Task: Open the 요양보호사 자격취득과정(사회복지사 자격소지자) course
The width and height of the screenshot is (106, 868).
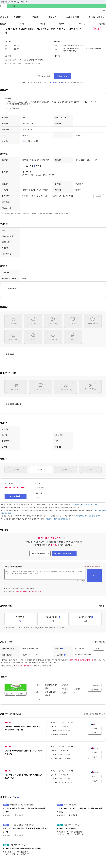Action: pos(22,848)
